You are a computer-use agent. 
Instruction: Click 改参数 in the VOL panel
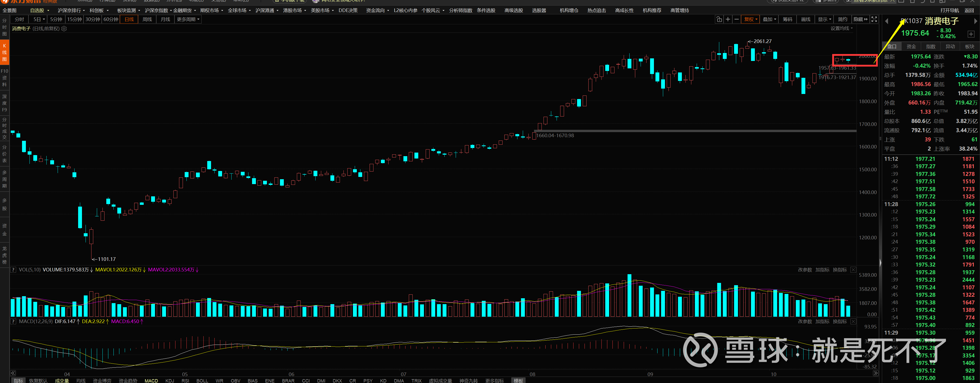point(805,270)
